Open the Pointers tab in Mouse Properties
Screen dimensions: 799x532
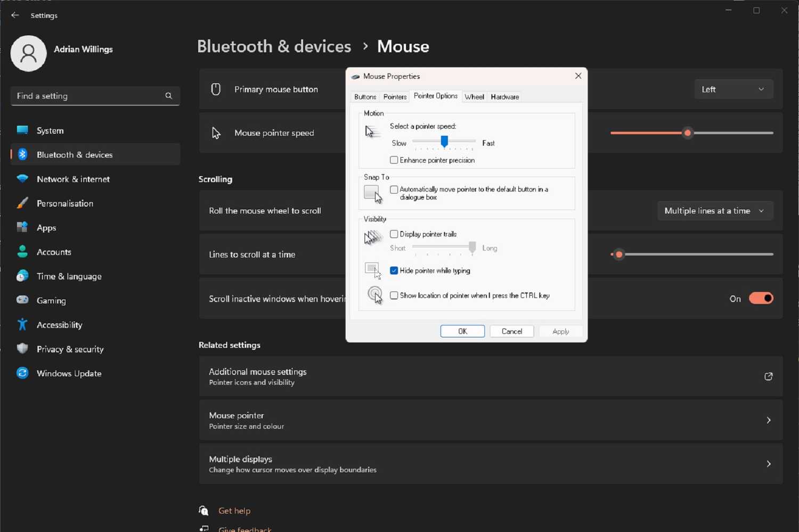click(x=394, y=96)
